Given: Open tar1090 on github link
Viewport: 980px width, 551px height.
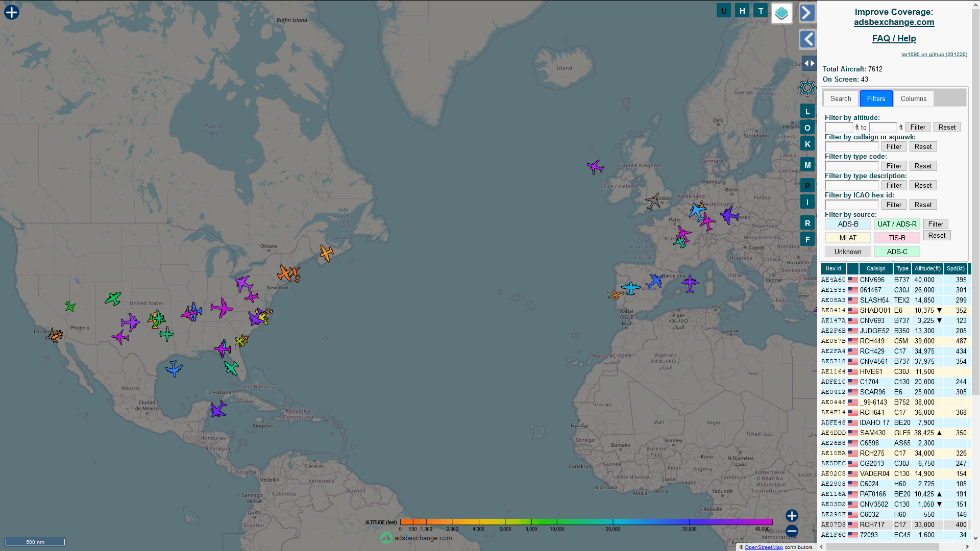Looking at the screenshot, I should click(934, 54).
